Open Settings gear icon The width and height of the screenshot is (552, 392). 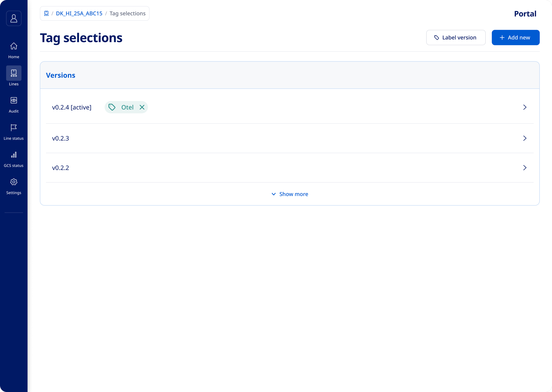(14, 182)
